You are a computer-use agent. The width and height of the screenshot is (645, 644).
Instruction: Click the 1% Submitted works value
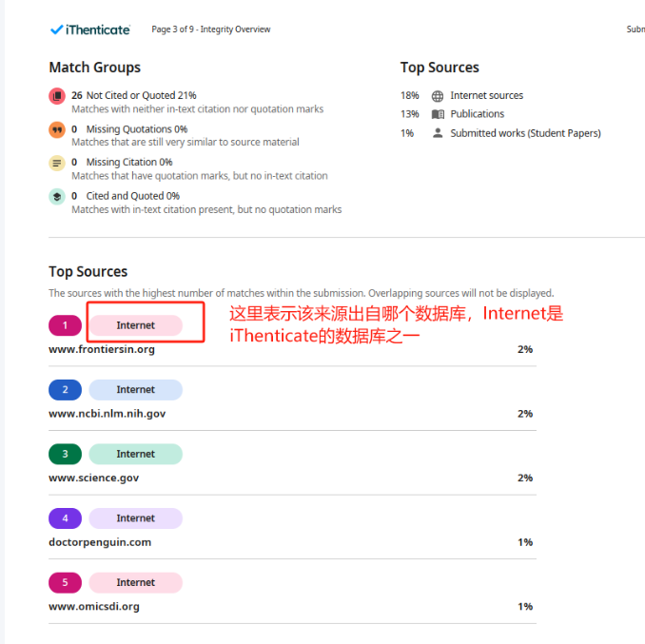tap(407, 133)
